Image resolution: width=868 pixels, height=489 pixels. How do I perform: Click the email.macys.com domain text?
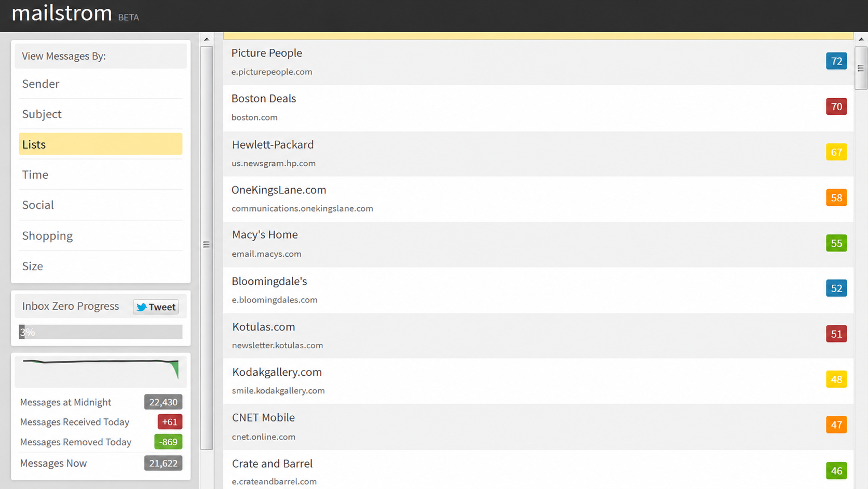coord(266,254)
